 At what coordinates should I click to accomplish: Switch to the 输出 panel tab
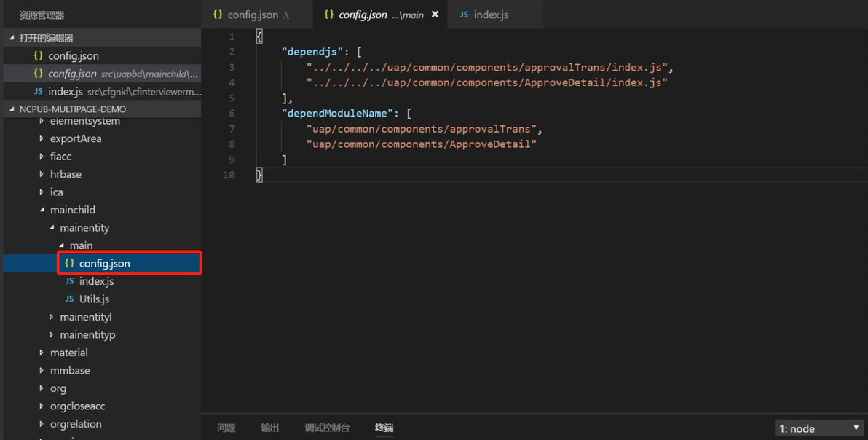tap(269, 428)
